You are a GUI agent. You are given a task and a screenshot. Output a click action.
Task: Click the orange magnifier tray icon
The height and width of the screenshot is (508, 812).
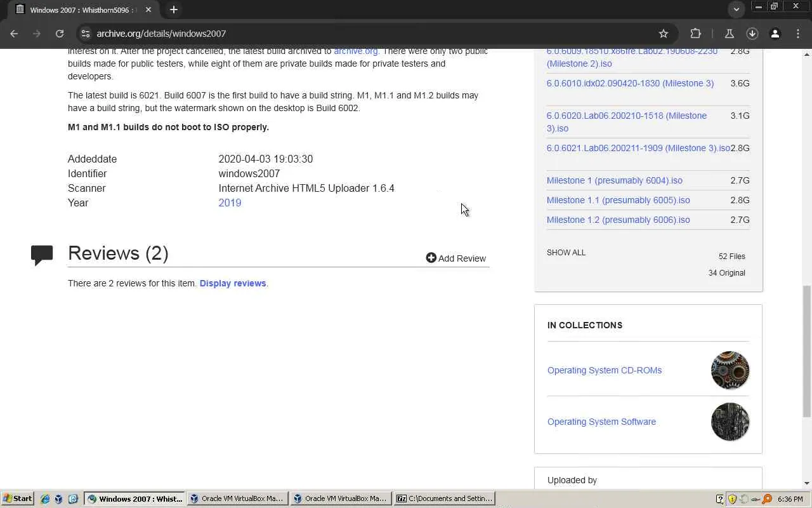(767, 498)
